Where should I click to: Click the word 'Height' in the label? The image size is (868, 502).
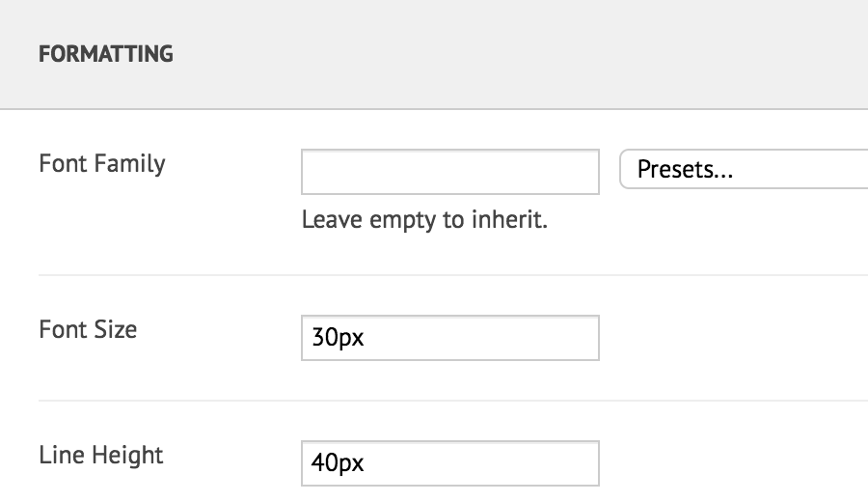(x=128, y=456)
